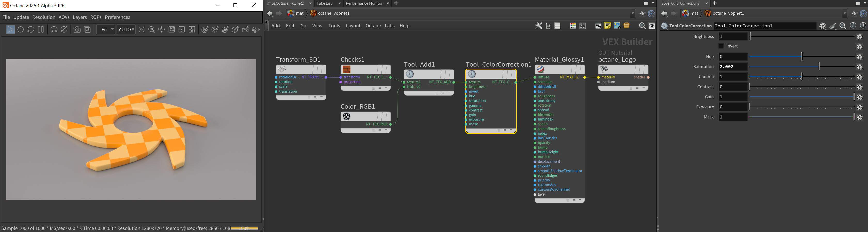Click the color palette icon in network toolbar
The height and width of the screenshot is (232, 868).
573,26
